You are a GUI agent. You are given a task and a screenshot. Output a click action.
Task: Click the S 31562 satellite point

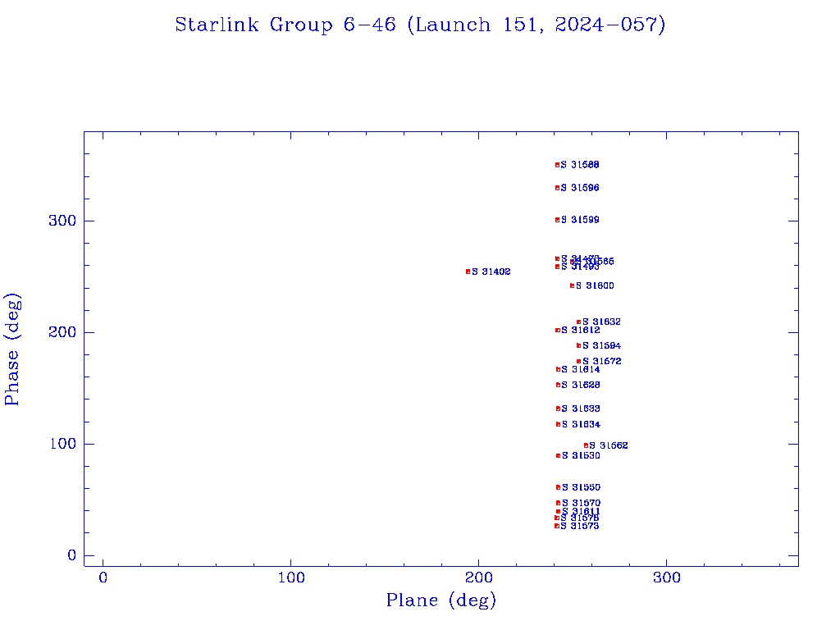click(x=586, y=445)
